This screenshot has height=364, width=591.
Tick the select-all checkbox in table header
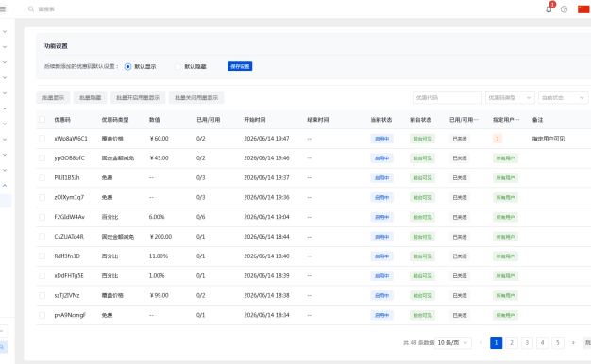coord(42,120)
